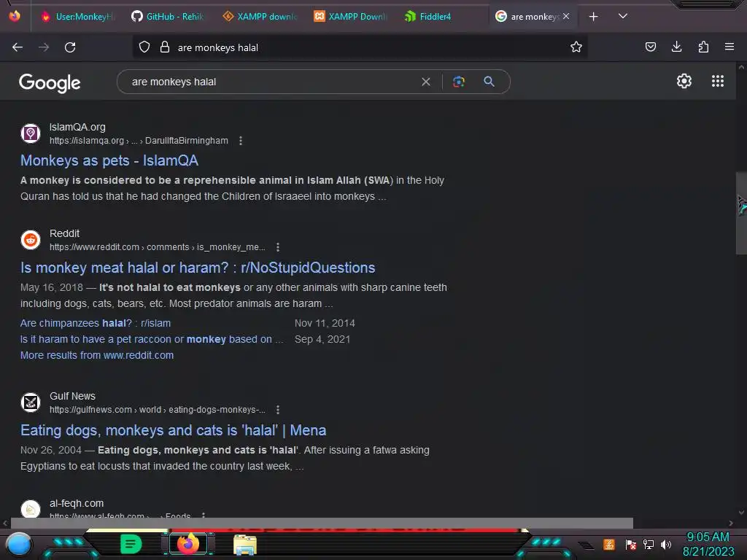Search by image with Google Lens
This screenshot has height=560, width=747.
[x=458, y=82]
